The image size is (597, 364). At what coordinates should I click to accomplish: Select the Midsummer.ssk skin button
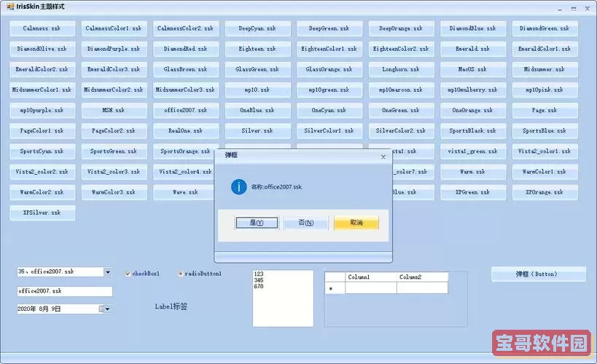(x=545, y=70)
